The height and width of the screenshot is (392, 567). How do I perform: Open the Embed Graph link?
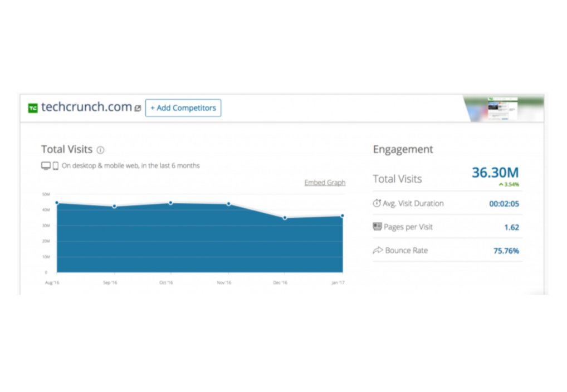[x=325, y=183]
